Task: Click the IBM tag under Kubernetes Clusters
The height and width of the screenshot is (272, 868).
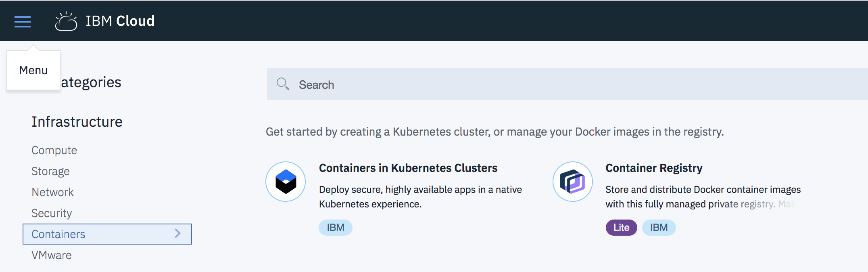Action: pyautogui.click(x=336, y=228)
